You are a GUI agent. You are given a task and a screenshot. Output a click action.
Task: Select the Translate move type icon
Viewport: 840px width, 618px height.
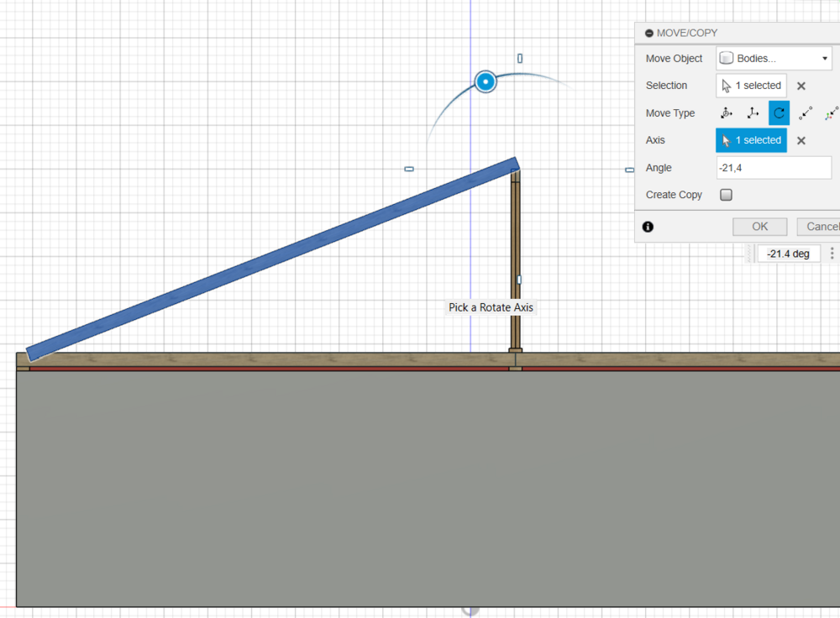click(753, 113)
